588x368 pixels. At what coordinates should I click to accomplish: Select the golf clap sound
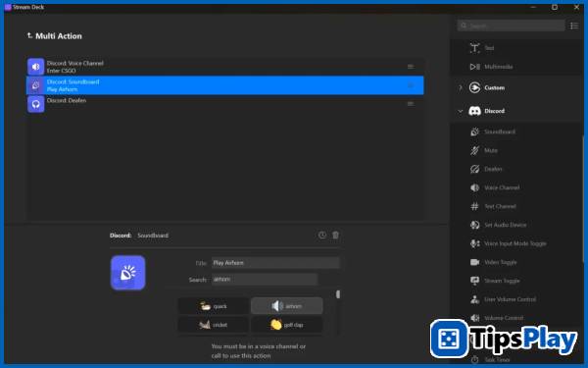coord(286,325)
